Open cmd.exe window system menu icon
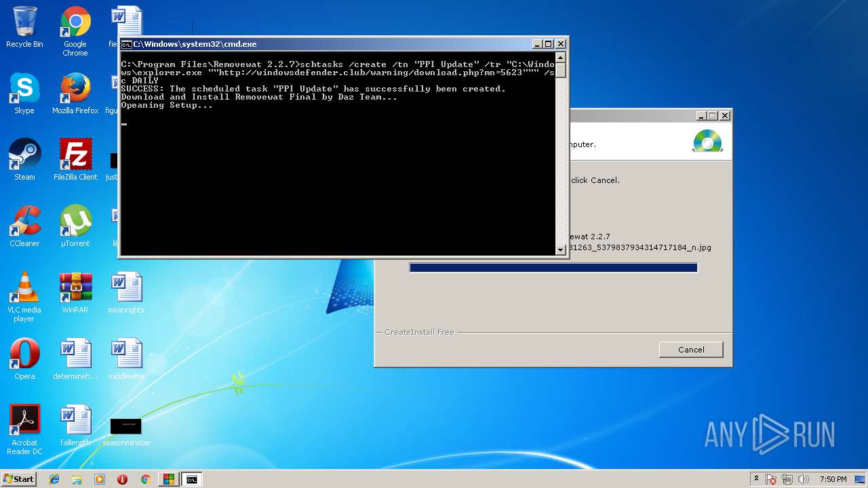The width and height of the screenshot is (868, 488). (126, 44)
